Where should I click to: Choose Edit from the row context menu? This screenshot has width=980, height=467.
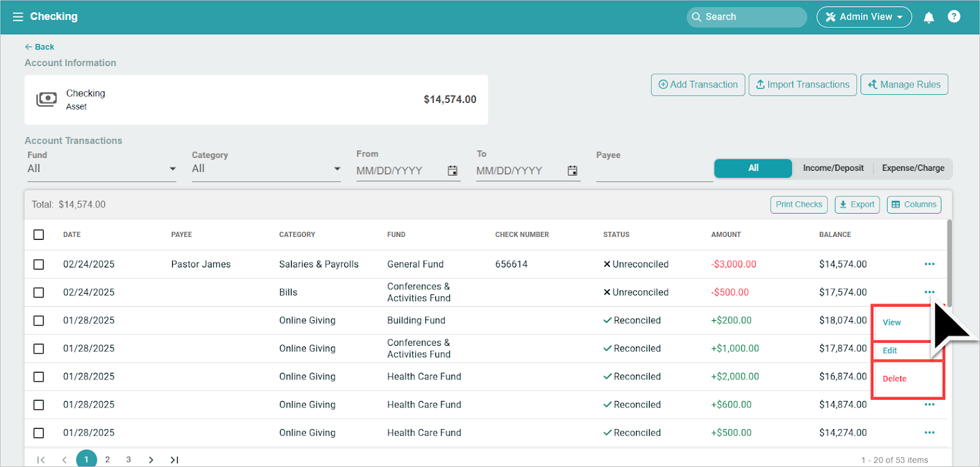point(890,351)
